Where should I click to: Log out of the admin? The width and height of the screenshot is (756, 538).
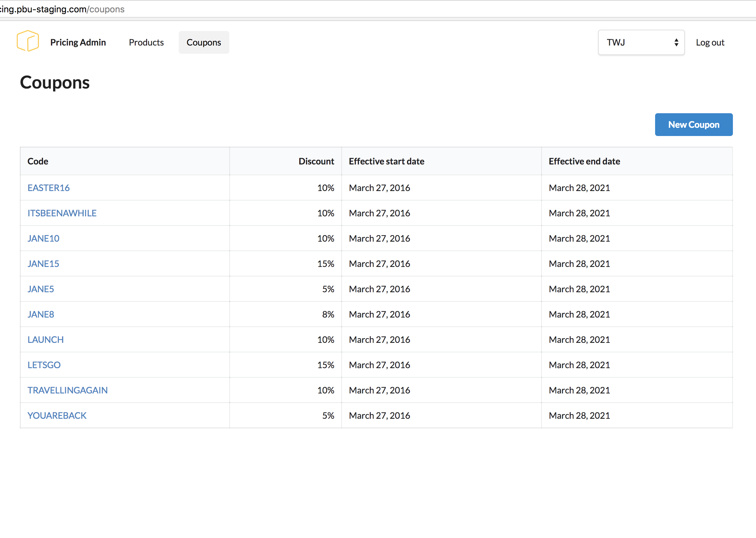click(x=710, y=42)
